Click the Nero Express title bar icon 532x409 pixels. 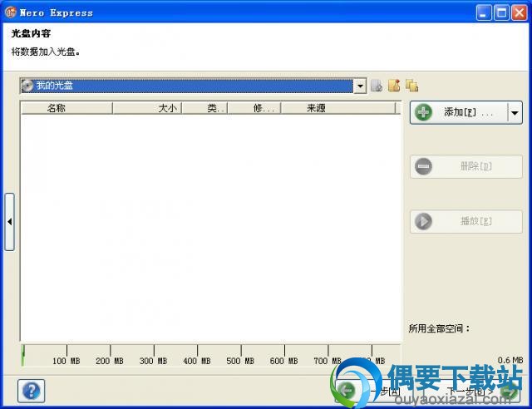(x=11, y=12)
